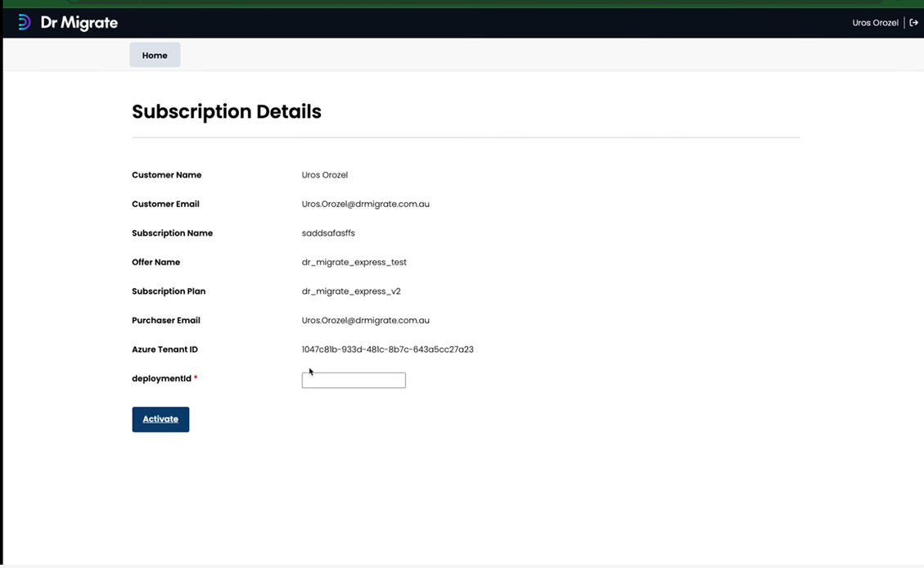Click the Customer Email label
This screenshot has height=568, width=924.
click(165, 204)
